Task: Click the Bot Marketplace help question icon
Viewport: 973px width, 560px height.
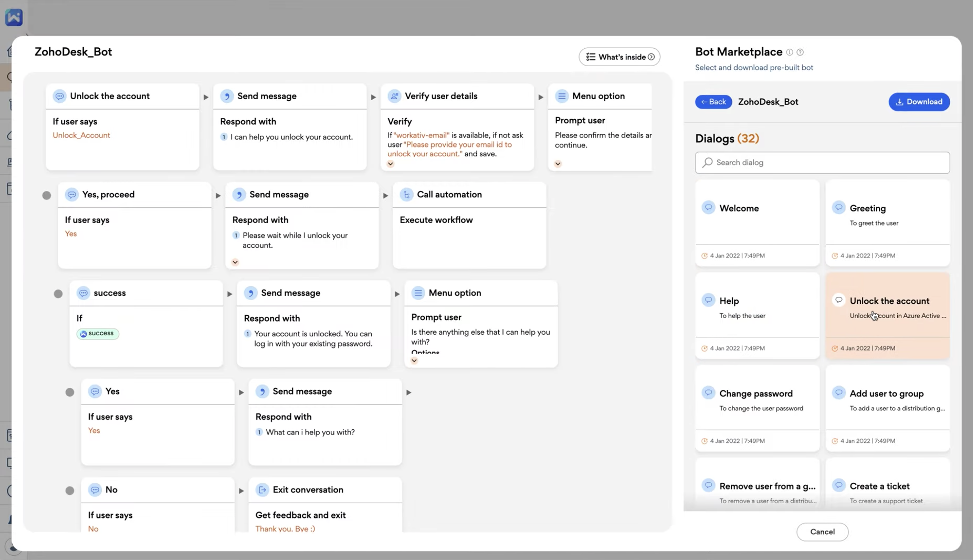Action: (800, 52)
